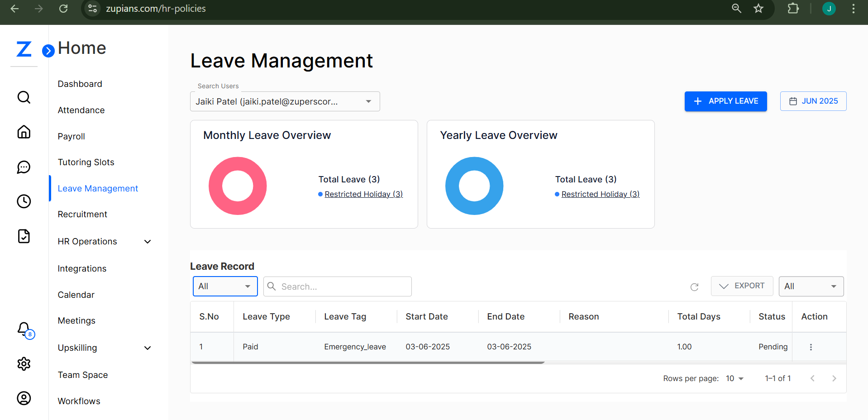Open the leave type filter dropdown showing All
Image resolution: width=868 pixels, height=420 pixels.
[x=225, y=286]
